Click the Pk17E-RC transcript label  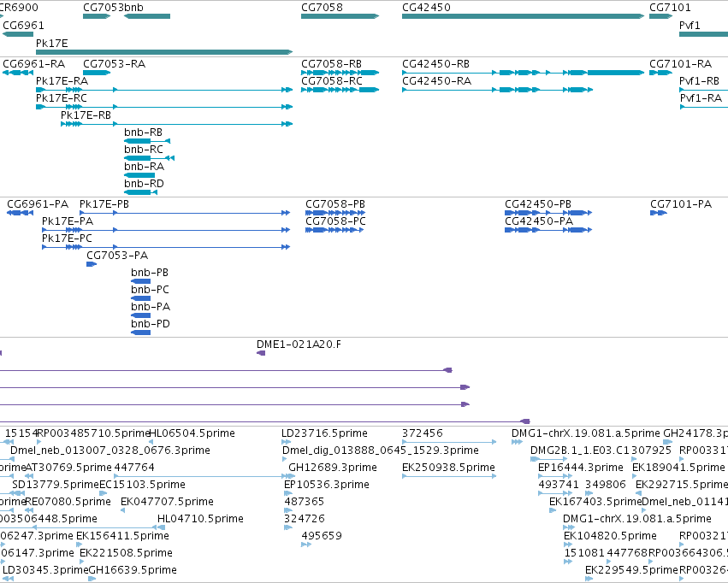pyautogui.click(x=62, y=98)
